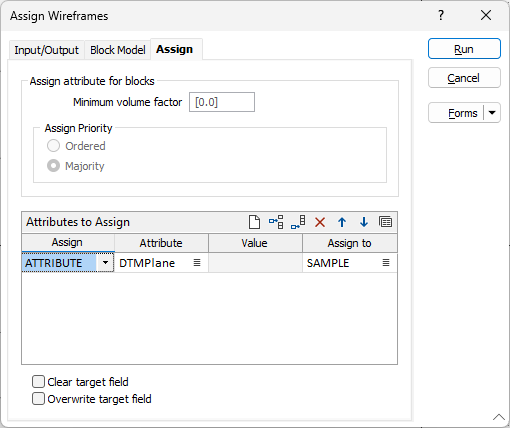Open the grid list view icon
The height and width of the screenshot is (428, 510).
coord(386,222)
